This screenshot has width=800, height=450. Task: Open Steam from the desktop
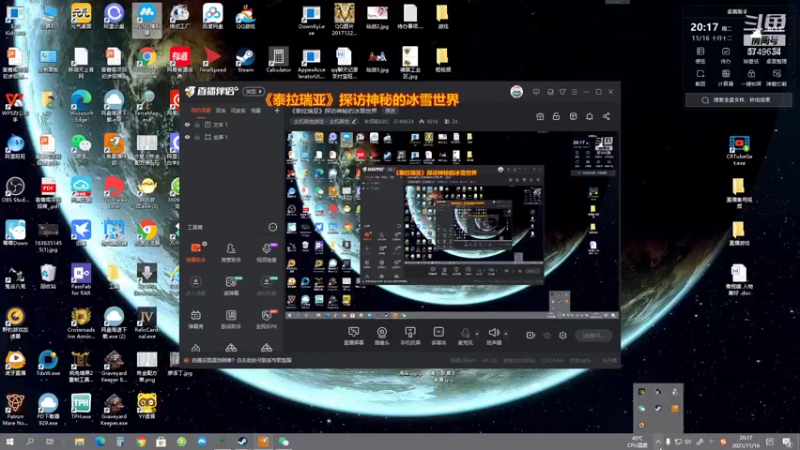(245, 60)
